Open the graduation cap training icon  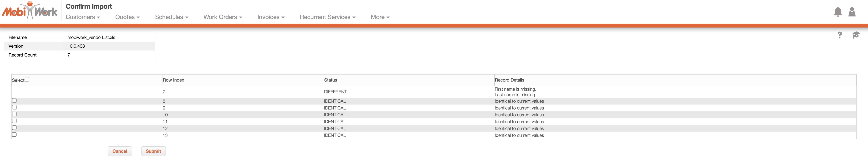pos(856,35)
